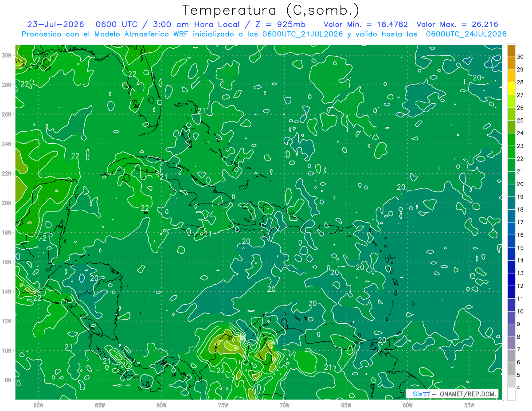Click the color scale label '4'
Image resolution: width=532 pixels, height=411 pixels.
click(519, 388)
